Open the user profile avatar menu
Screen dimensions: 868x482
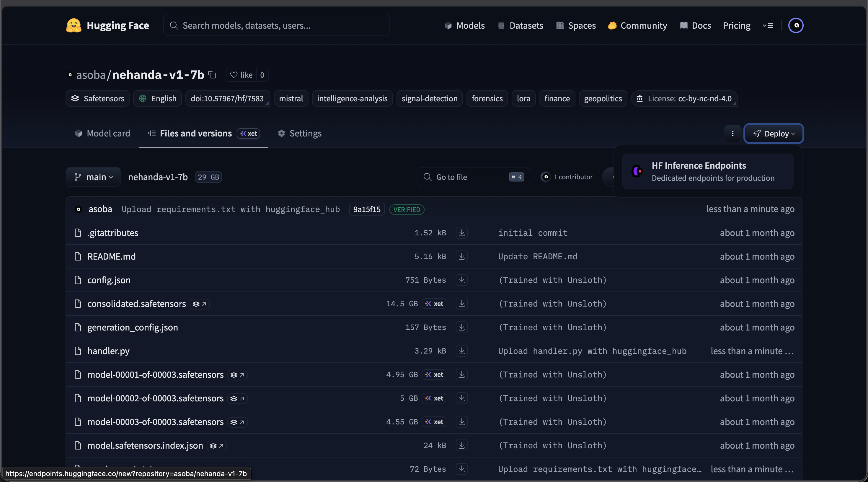(x=796, y=26)
